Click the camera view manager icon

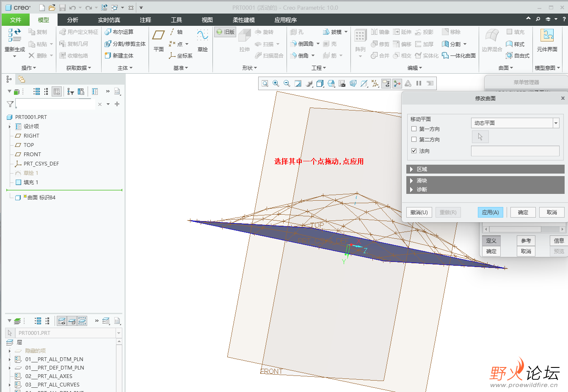pos(342,83)
